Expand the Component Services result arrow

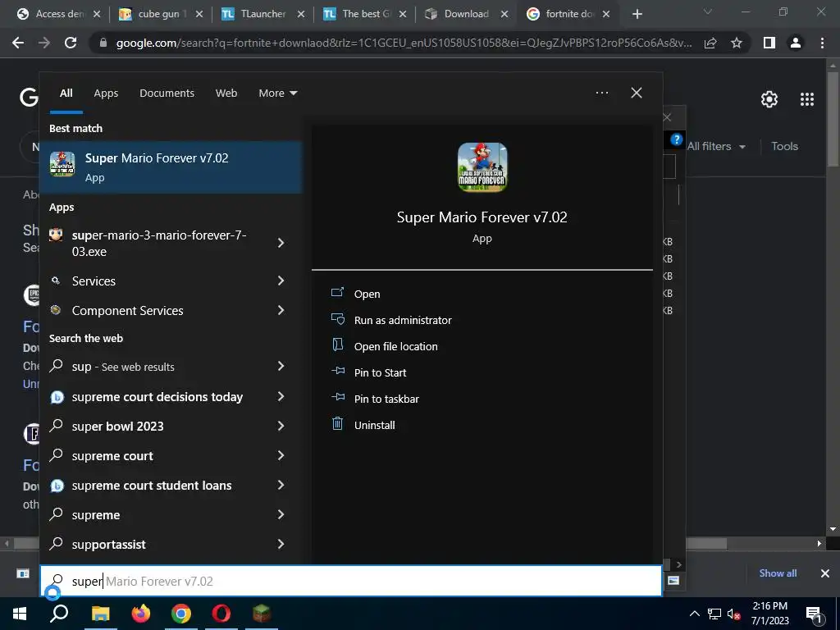[281, 310]
